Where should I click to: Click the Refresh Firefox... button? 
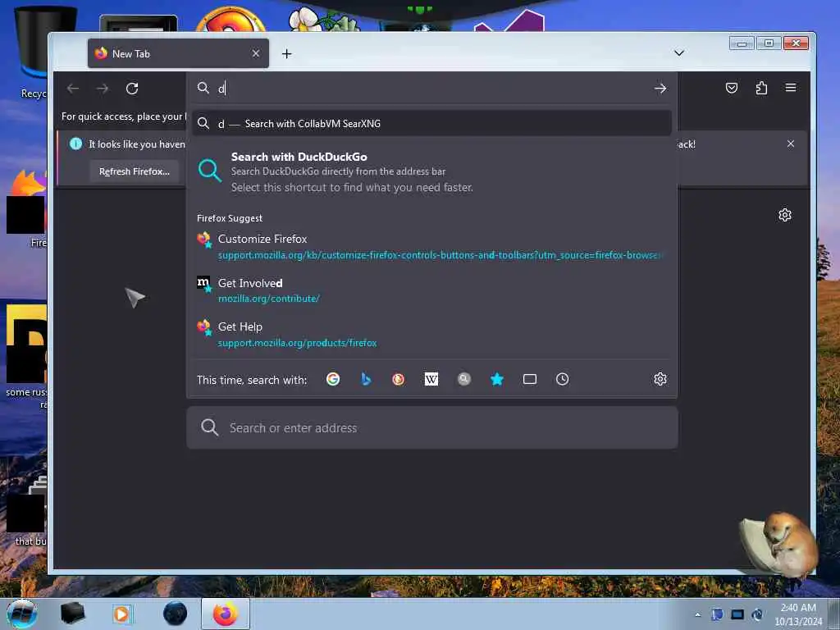point(134,171)
